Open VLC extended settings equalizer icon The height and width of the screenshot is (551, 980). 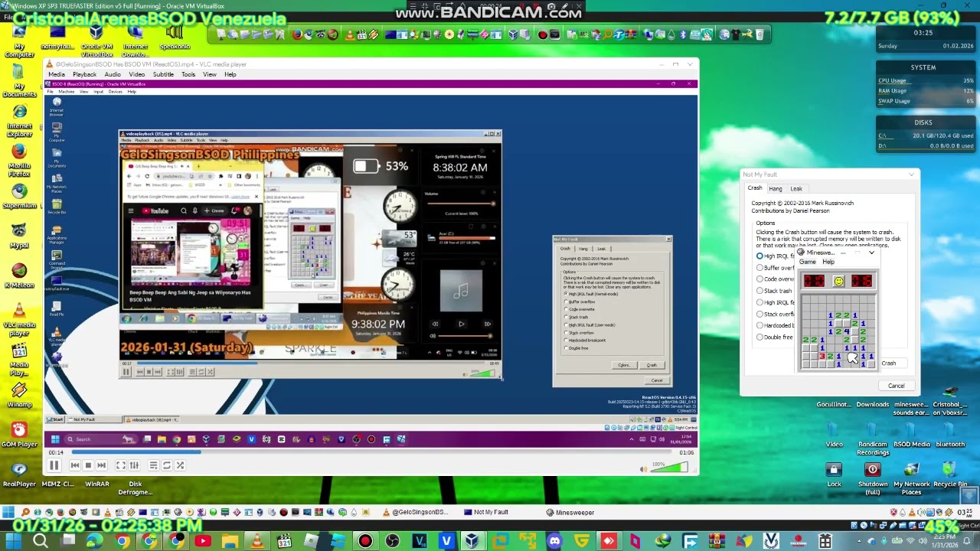[x=134, y=465]
